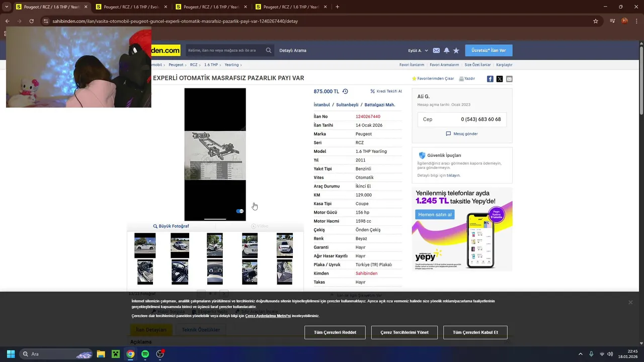Image resolution: width=644 pixels, height=362 pixels.
Task: Click 1.6 THP breadcrumb link
Action: [x=211, y=65]
